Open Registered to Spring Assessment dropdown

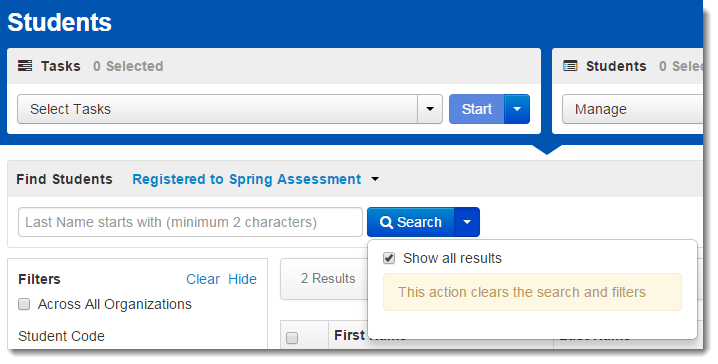coord(256,179)
